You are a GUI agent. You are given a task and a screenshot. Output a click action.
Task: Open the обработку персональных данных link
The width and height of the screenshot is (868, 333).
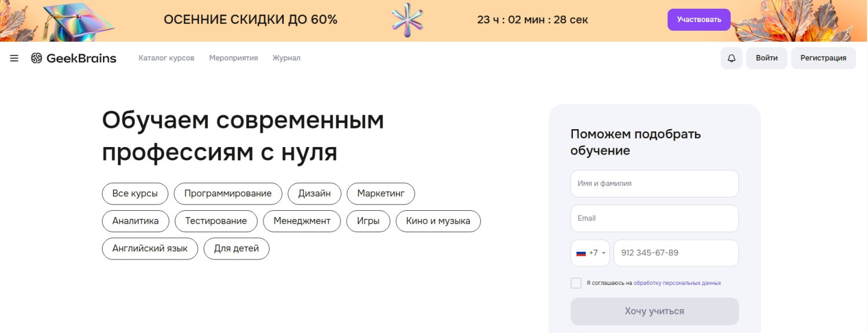(677, 283)
